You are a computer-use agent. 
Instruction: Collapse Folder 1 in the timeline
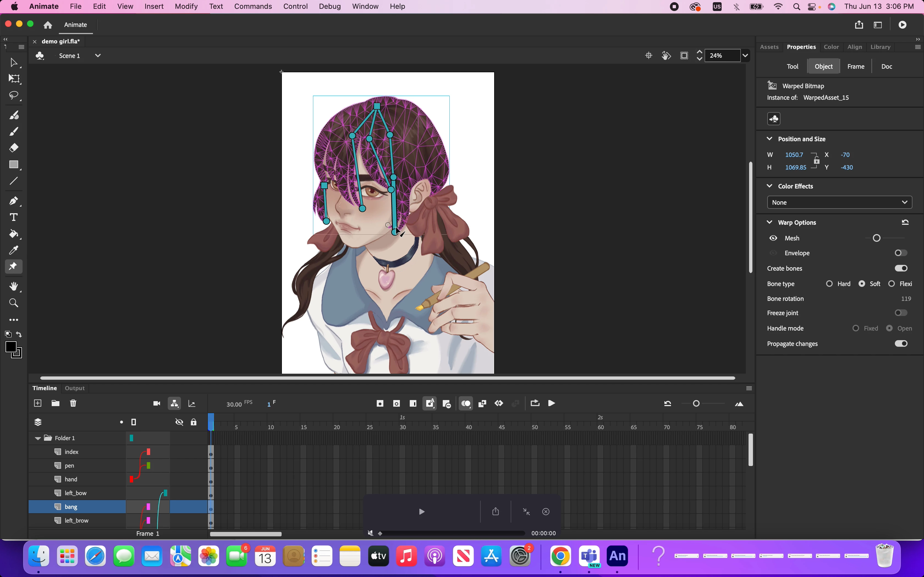coord(38,438)
